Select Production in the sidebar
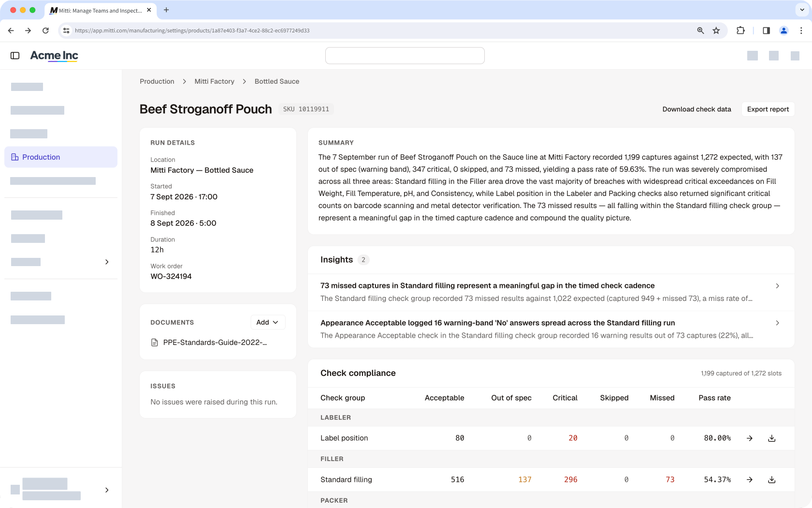 (61, 157)
